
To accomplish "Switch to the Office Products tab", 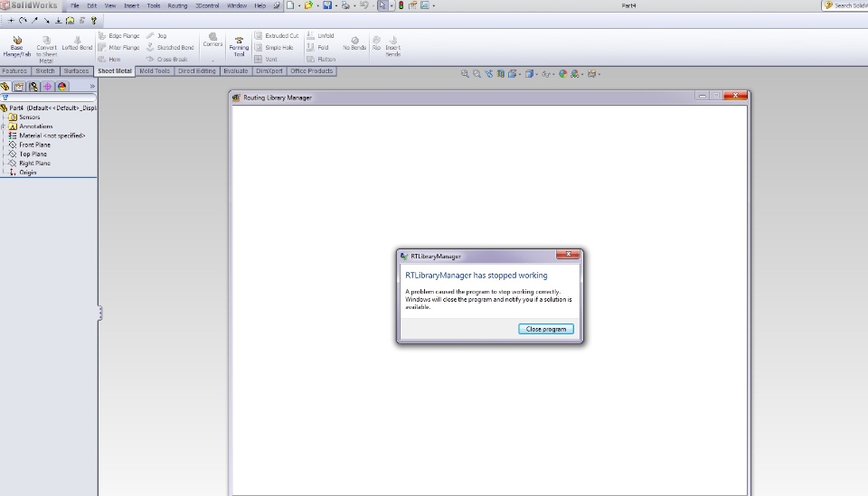I will [312, 70].
